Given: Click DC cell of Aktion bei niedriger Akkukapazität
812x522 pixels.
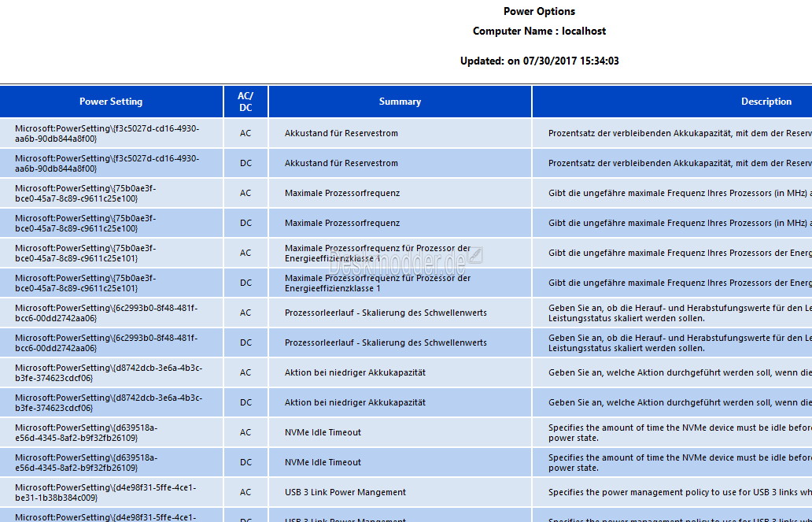Looking at the screenshot, I should pos(245,403).
